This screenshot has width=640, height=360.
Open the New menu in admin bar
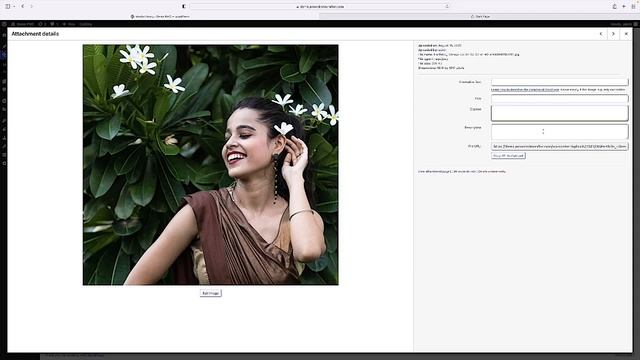tap(69, 24)
